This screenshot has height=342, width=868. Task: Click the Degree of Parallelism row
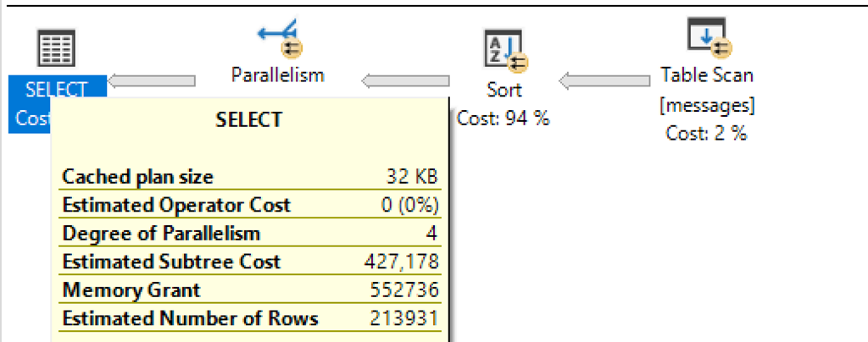pyautogui.click(x=250, y=233)
